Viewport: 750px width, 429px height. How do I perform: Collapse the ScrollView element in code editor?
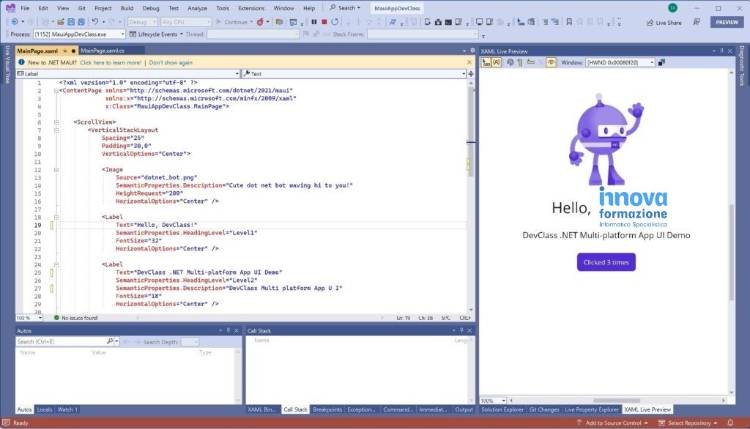click(x=55, y=122)
